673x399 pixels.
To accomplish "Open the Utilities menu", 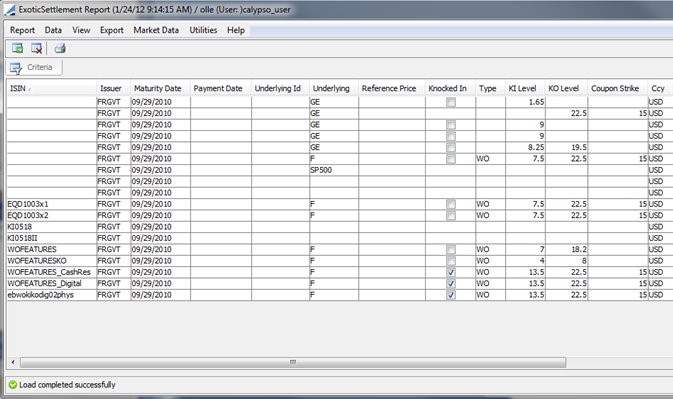I will pos(203,30).
